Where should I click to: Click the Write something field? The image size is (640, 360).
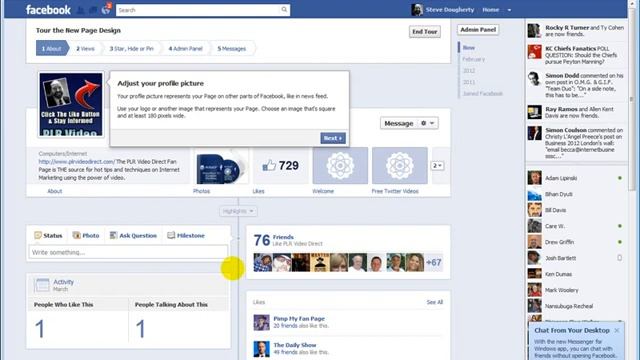128,252
